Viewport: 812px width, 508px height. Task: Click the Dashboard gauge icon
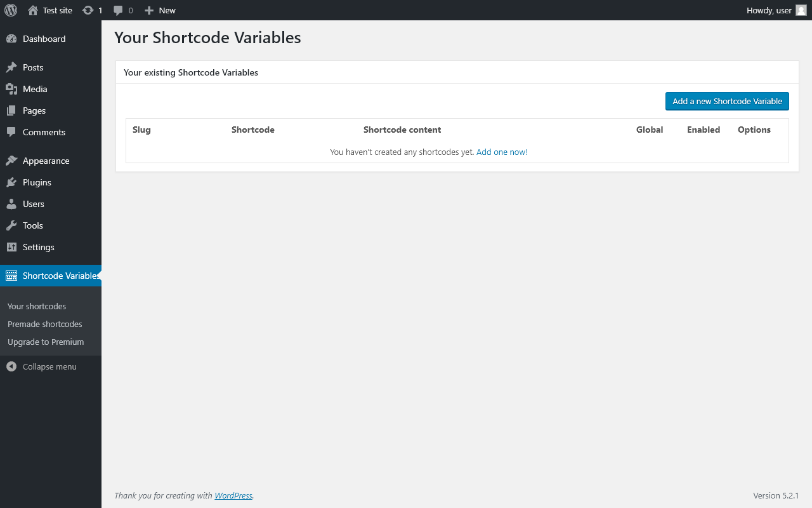(x=11, y=39)
